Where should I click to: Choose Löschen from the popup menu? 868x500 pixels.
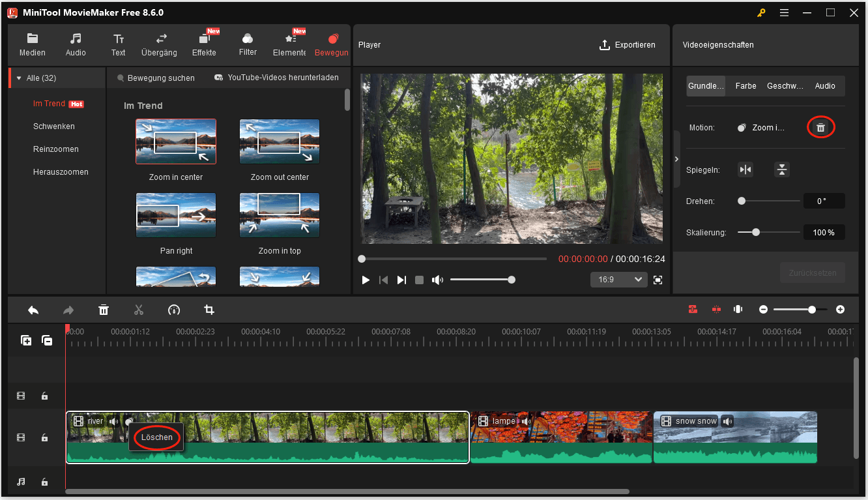pos(157,437)
